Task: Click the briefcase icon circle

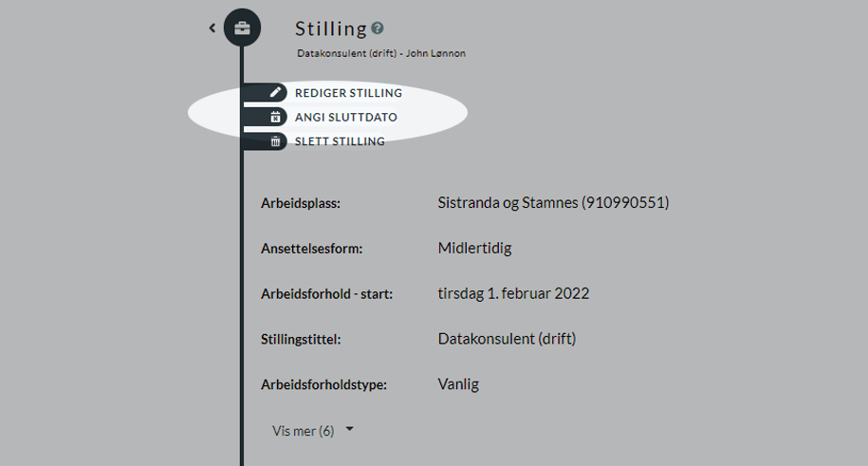Action: [242, 28]
